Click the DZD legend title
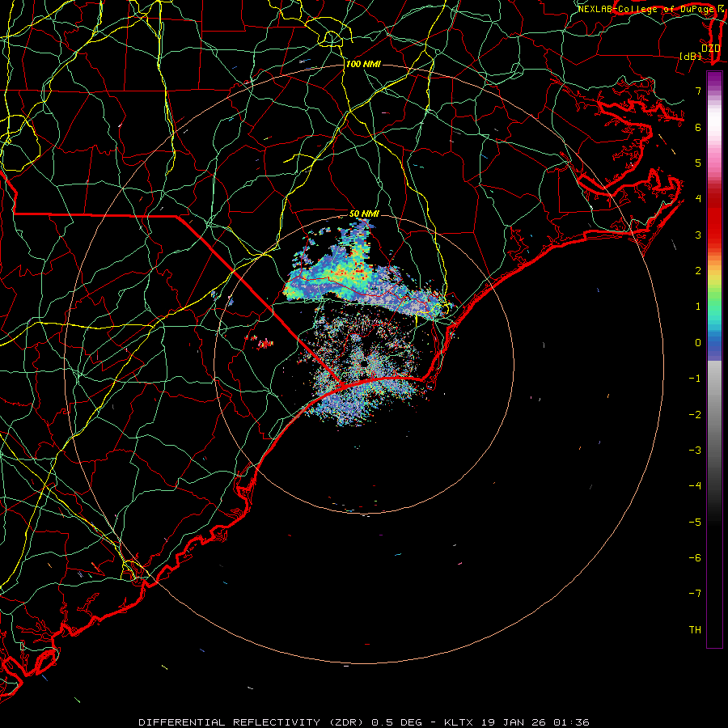728x728 pixels. tap(710, 48)
